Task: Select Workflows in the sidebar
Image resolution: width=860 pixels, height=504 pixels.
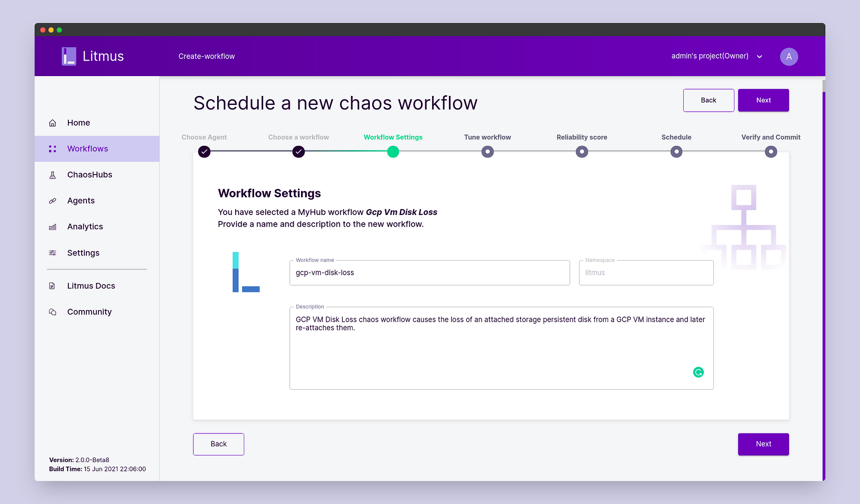Action: tap(97, 149)
